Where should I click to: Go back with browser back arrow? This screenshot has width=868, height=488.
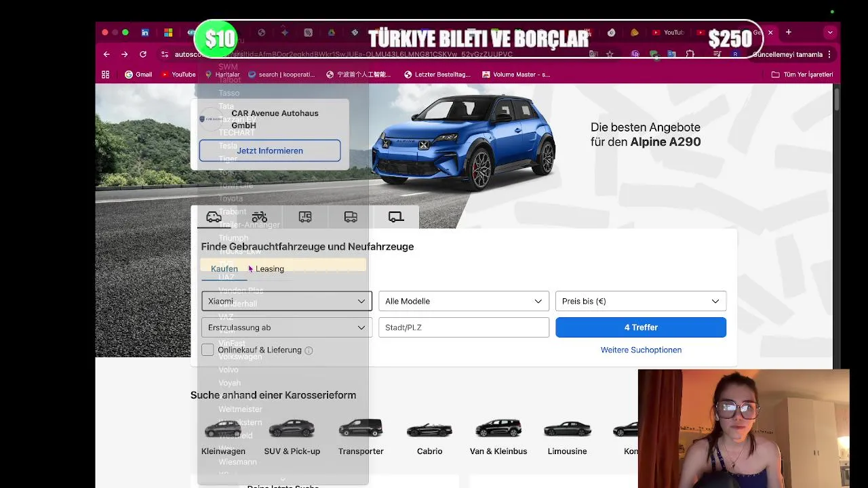(x=106, y=54)
